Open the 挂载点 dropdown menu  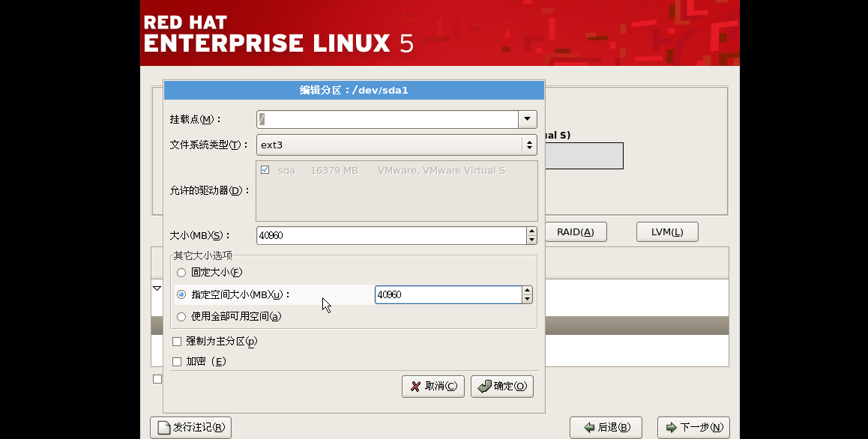pyautogui.click(x=527, y=118)
